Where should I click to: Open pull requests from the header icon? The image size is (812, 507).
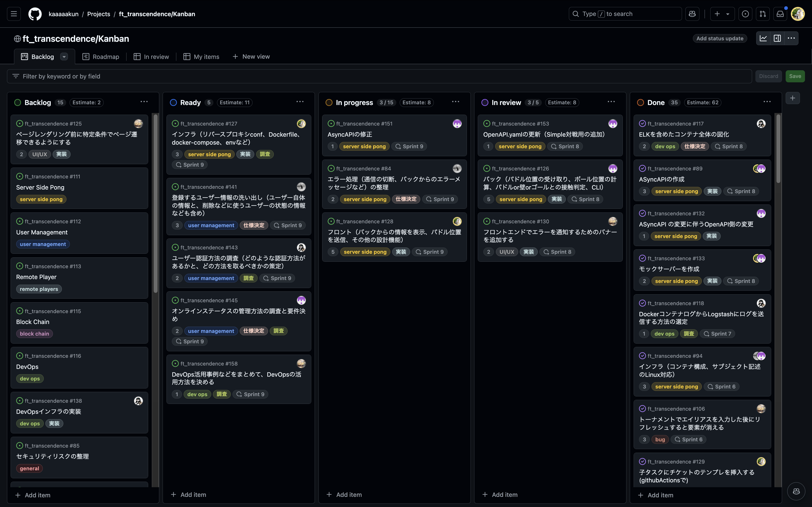pyautogui.click(x=763, y=14)
